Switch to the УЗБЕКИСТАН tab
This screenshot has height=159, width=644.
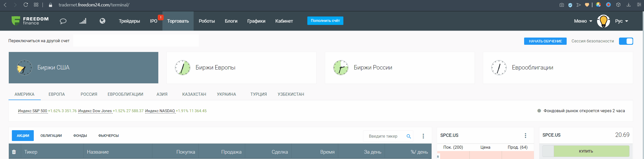point(291,94)
